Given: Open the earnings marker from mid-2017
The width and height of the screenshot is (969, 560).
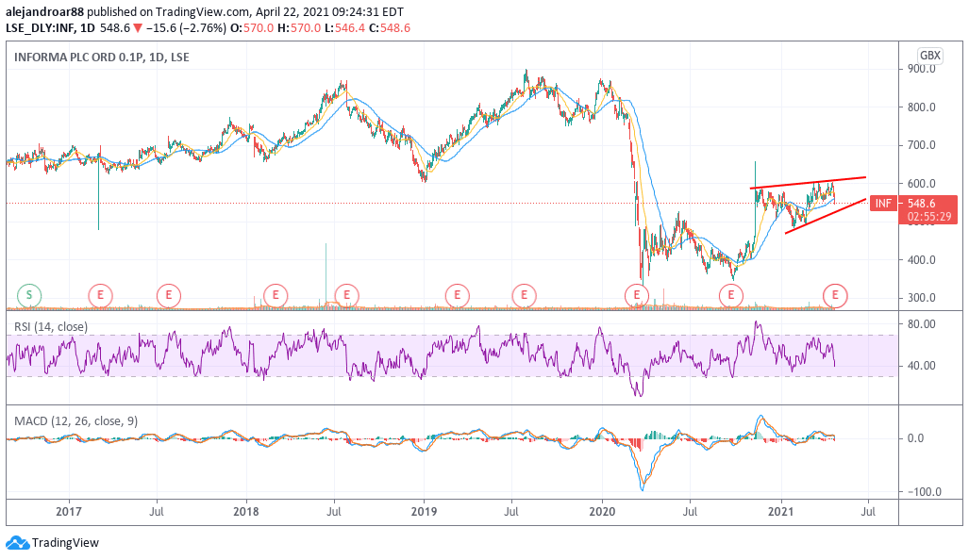Looking at the screenshot, I should tap(168, 296).
